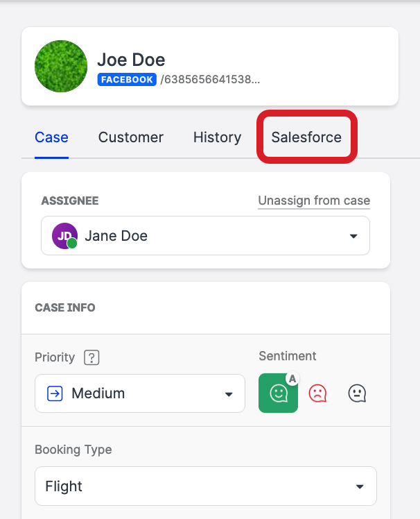Open the Booking Type dropdown showing Flight
The width and height of the screenshot is (420, 519).
click(359, 486)
